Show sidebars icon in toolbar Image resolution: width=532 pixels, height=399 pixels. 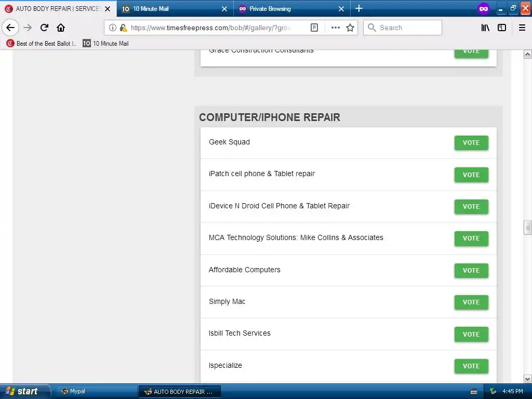click(x=502, y=28)
